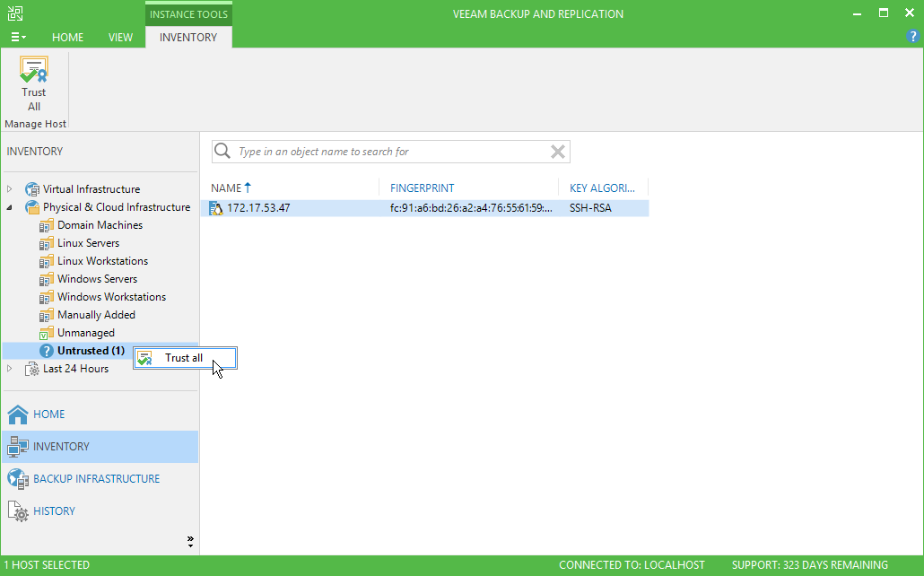Sort by the NAME column header
This screenshot has height=576, width=924.
coord(226,188)
